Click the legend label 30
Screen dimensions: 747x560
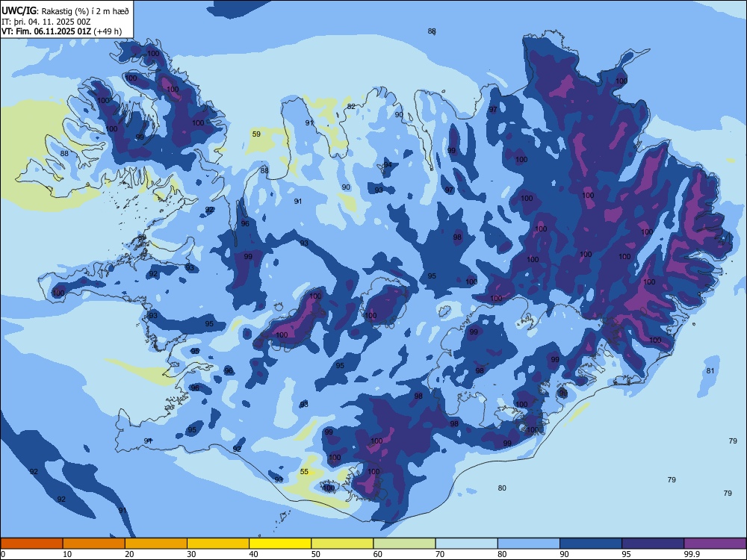coord(191,554)
